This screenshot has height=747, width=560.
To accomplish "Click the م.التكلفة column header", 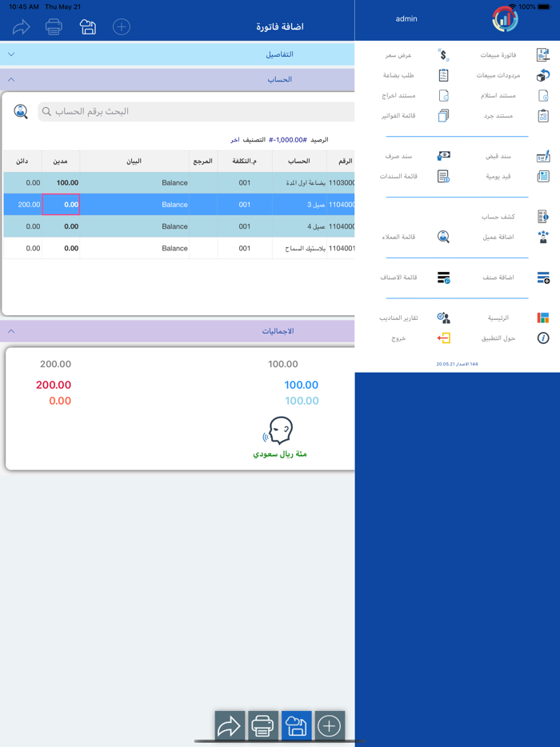I will click(x=245, y=162).
